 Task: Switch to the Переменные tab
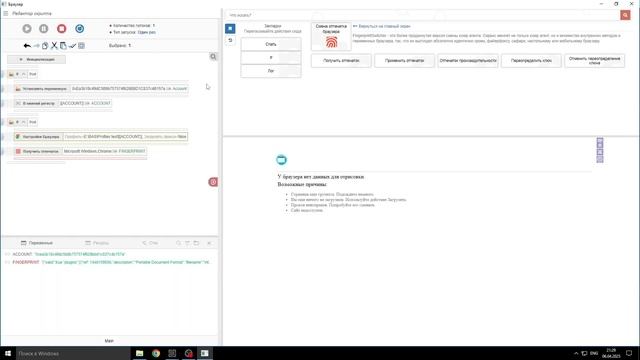click(x=37, y=243)
